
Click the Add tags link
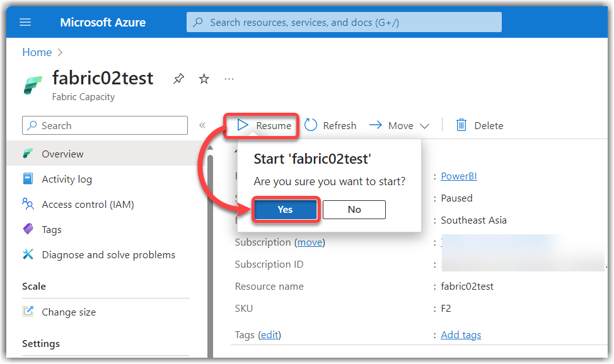(461, 335)
